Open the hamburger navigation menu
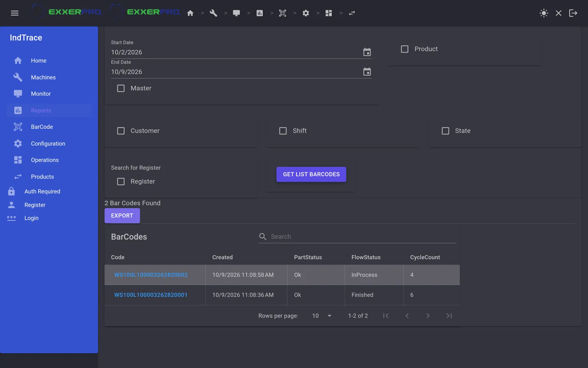 15,13
